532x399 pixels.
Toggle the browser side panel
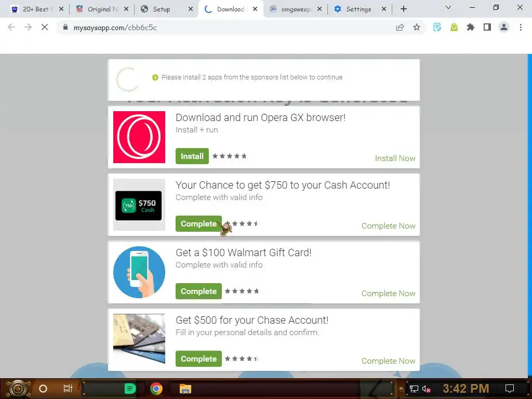pyautogui.click(x=487, y=28)
